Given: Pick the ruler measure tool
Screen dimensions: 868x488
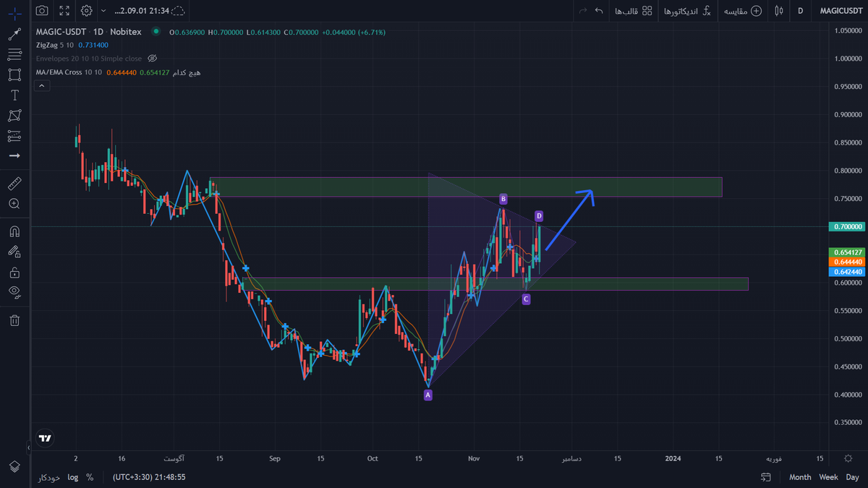Looking at the screenshot, I should [14, 184].
